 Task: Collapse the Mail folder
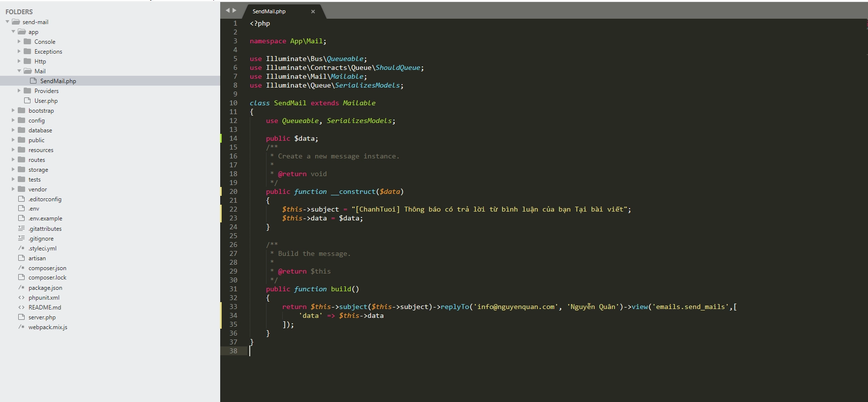(19, 71)
